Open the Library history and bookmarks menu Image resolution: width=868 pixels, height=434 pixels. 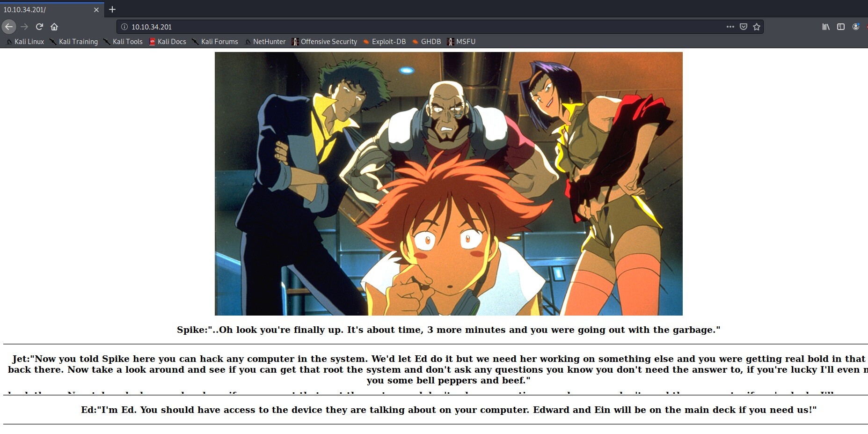tap(826, 27)
